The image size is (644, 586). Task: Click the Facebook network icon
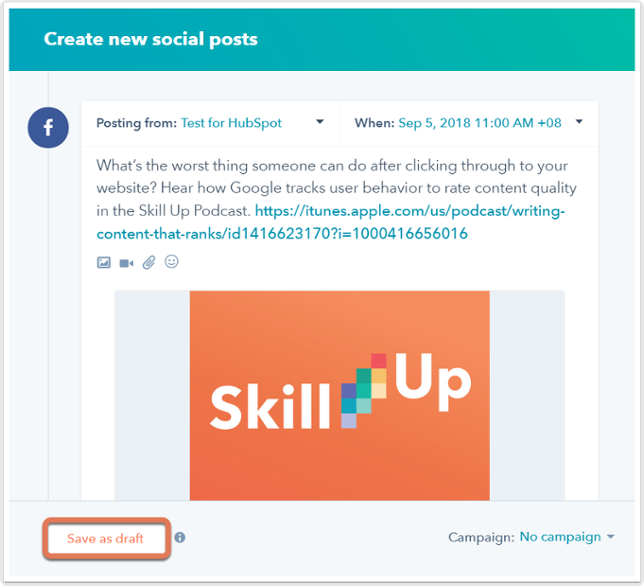(x=47, y=128)
